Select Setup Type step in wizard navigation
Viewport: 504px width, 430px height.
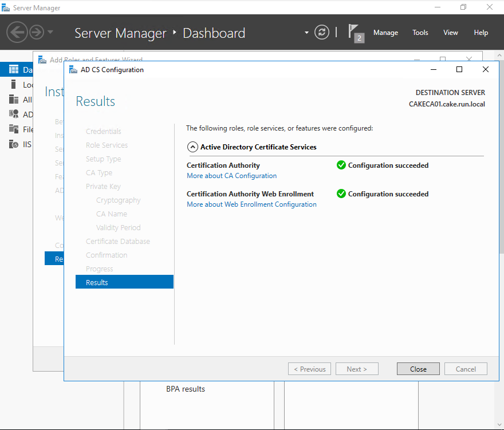coord(103,159)
